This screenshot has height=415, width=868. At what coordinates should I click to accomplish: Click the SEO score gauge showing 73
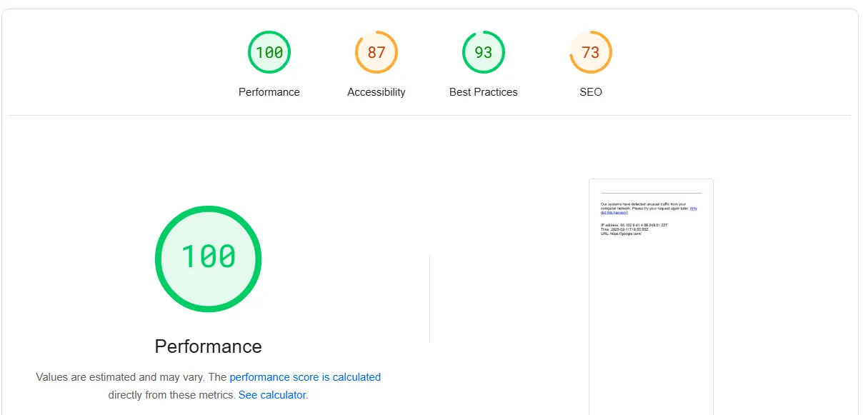tap(591, 52)
